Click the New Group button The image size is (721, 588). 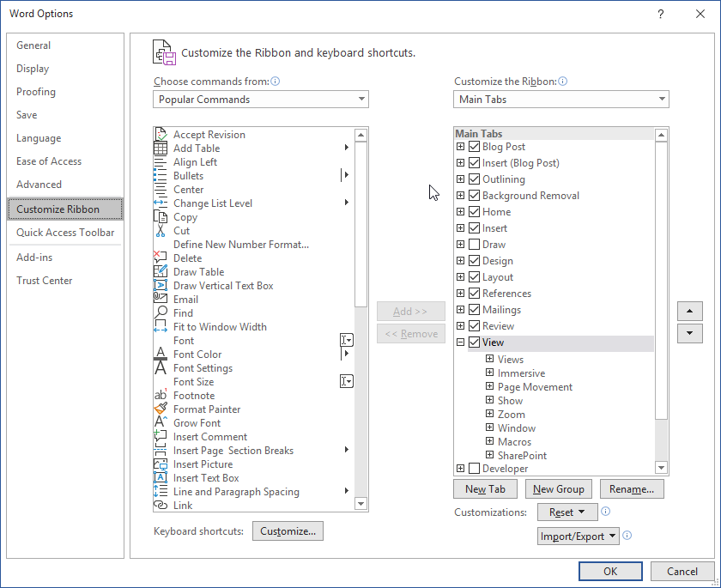(x=559, y=489)
